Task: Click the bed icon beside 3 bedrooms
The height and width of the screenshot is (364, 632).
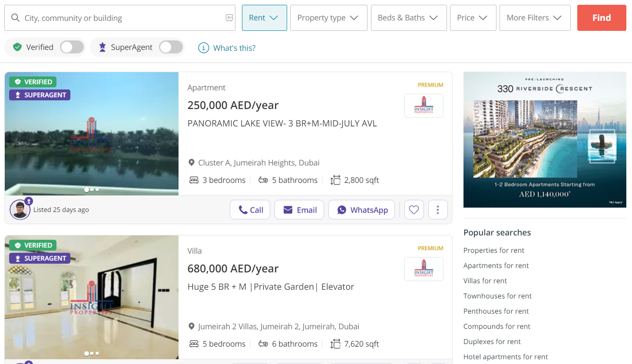Action: pyautogui.click(x=194, y=180)
